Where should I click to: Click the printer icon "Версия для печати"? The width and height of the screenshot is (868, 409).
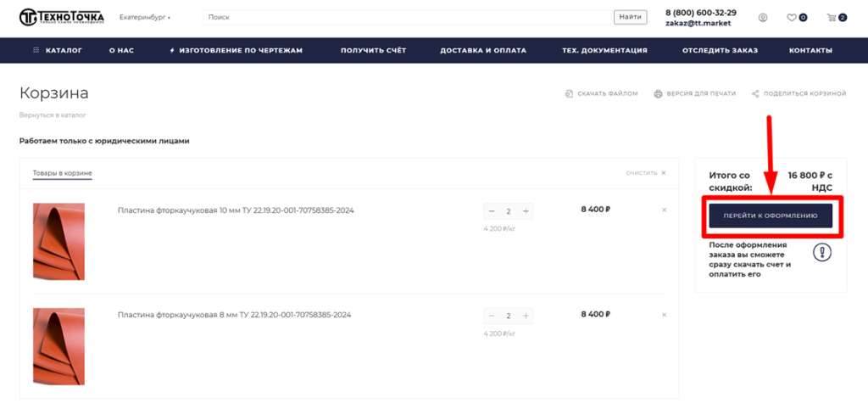658,93
